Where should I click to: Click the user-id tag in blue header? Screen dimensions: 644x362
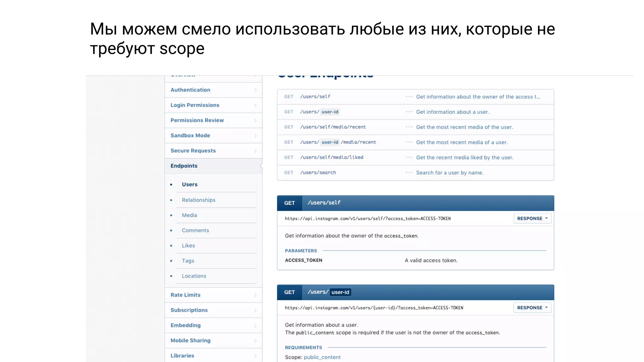(x=340, y=292)
